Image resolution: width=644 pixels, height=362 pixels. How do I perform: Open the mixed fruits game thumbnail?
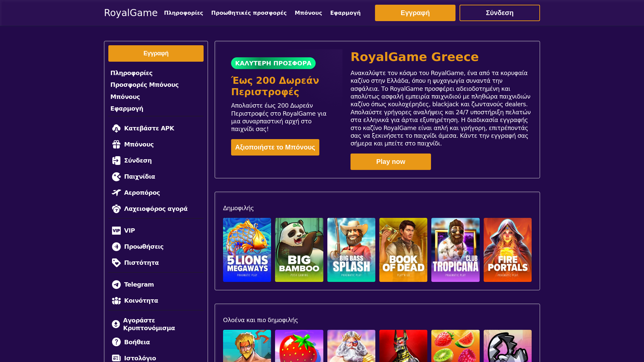coord(455,346)
